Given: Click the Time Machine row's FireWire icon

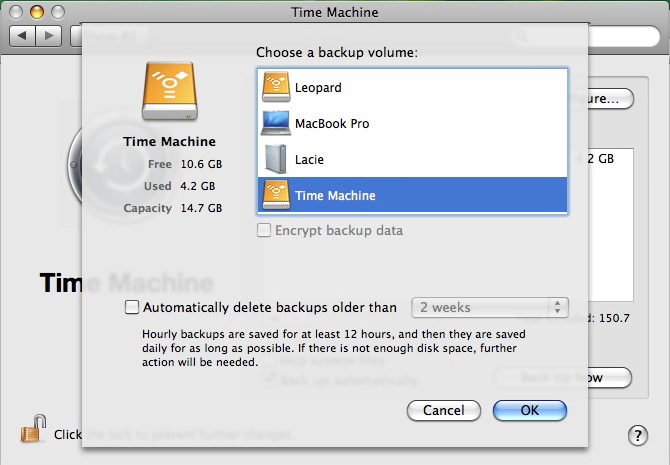Looking at the screenshot, I should (x=276, y=195).
